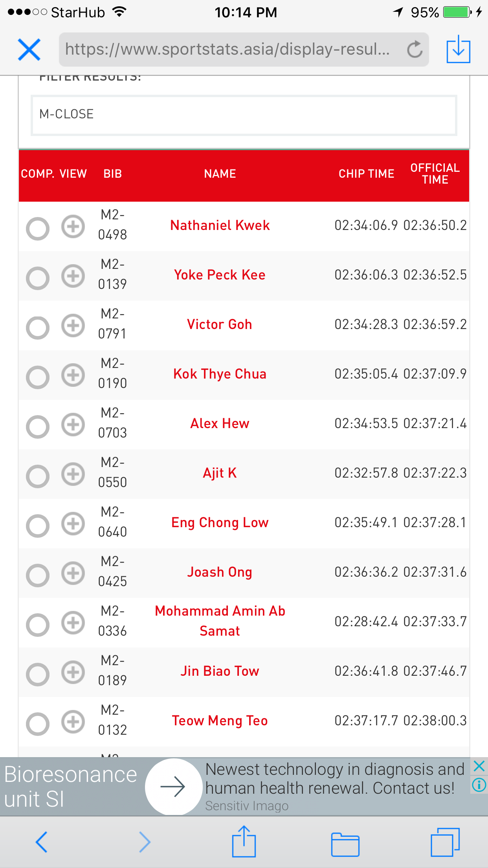Select compare radio for Ajit K
488x868 pixels.
[x=38, y=476]
